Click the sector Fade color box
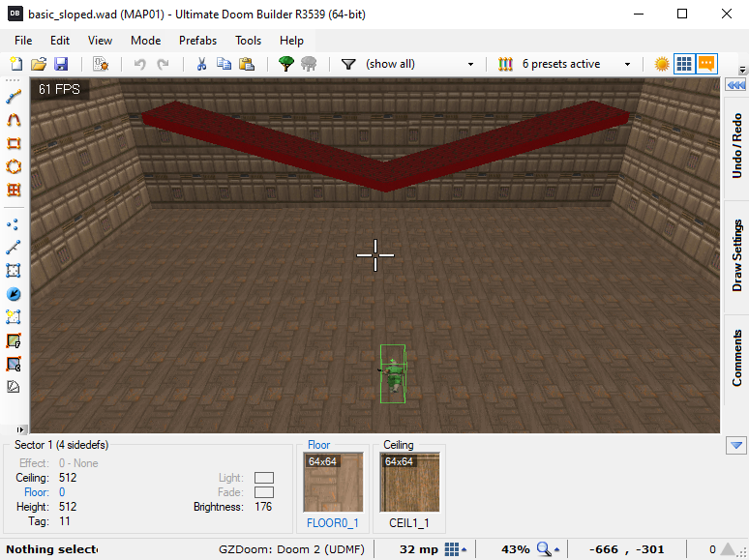This screenshot has width=749, height=560. point(264,492)
